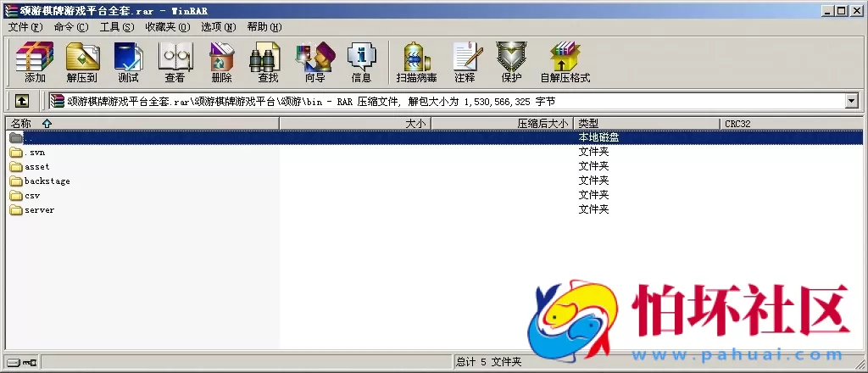This screenshot has width=868, height=373.
Task: Open the 查看 (View) toolbar icon
Action: (175, 61)
